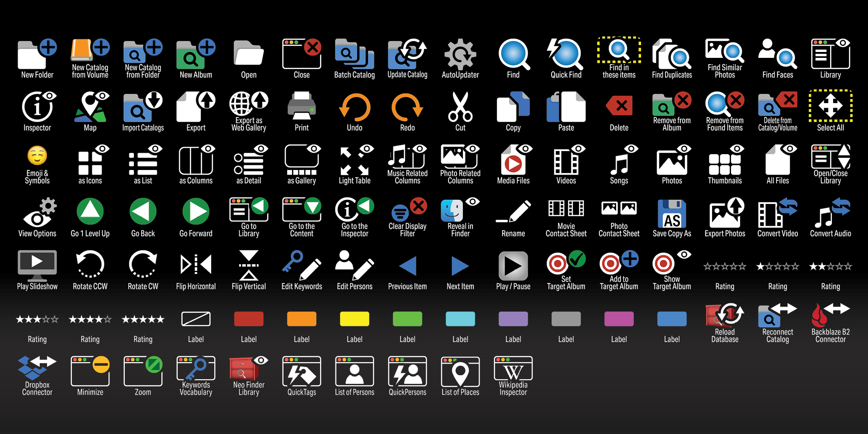Click Open/Close Library toggle icon

coord(830,156)
